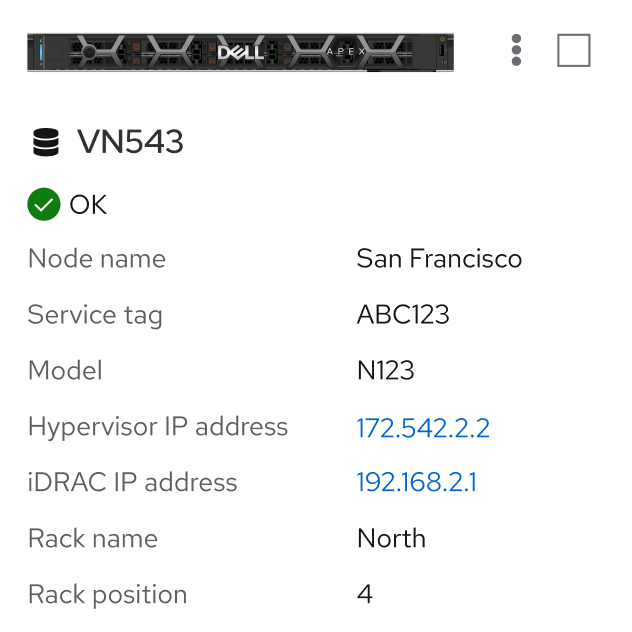Click the ABC123 service tag value

(x=403, y=315)
